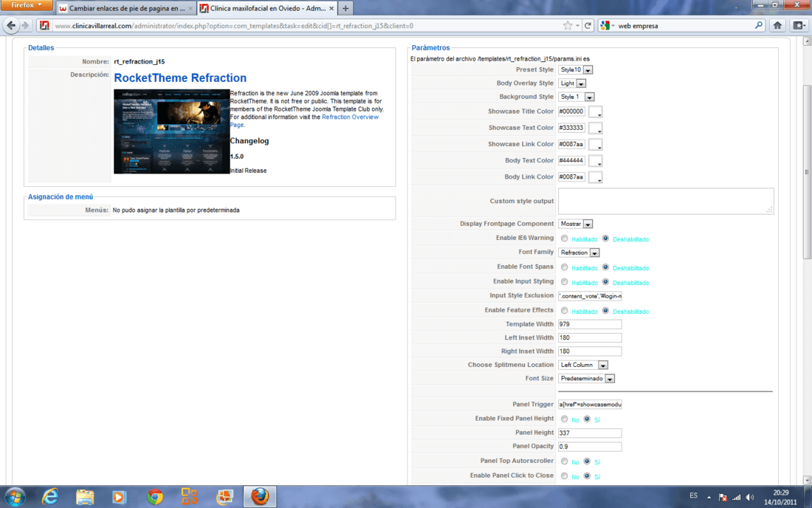Image resolution: width=812 pixels, height=508 pixels.
Task: Open the Background Style dropdown
Action: 577,96
